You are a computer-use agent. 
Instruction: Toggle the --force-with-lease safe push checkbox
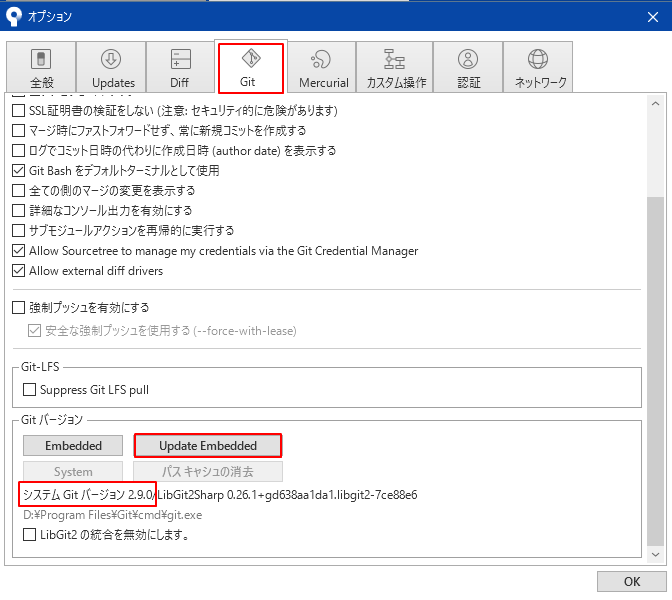click(34, 331)
